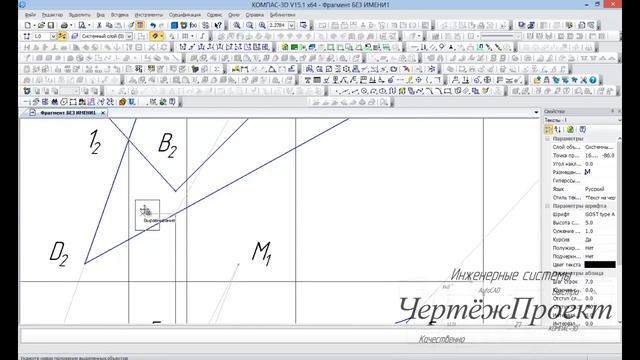Cut the selected objects
This screenshot has height=360, width=640.
click(99, 25)
